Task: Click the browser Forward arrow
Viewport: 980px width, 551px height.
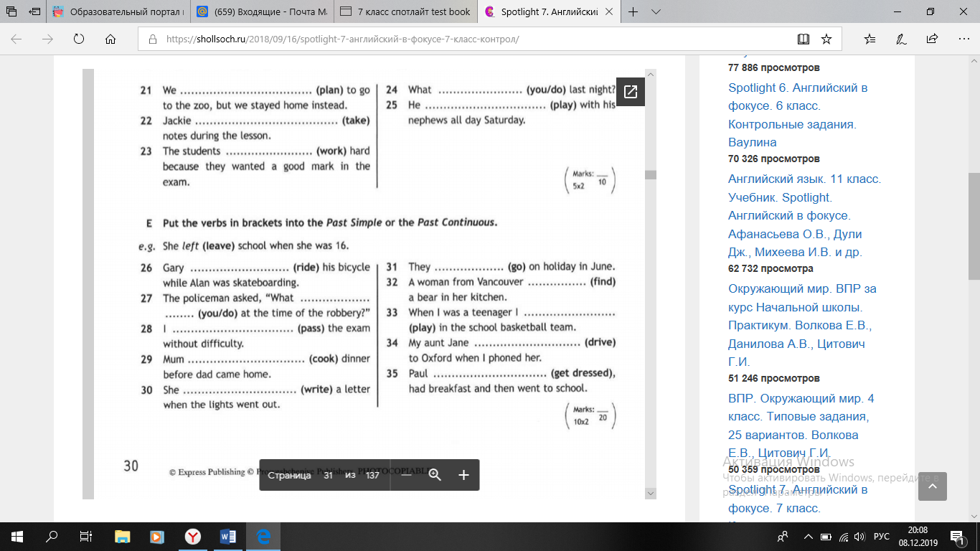Action: click(x=48, y=39)
